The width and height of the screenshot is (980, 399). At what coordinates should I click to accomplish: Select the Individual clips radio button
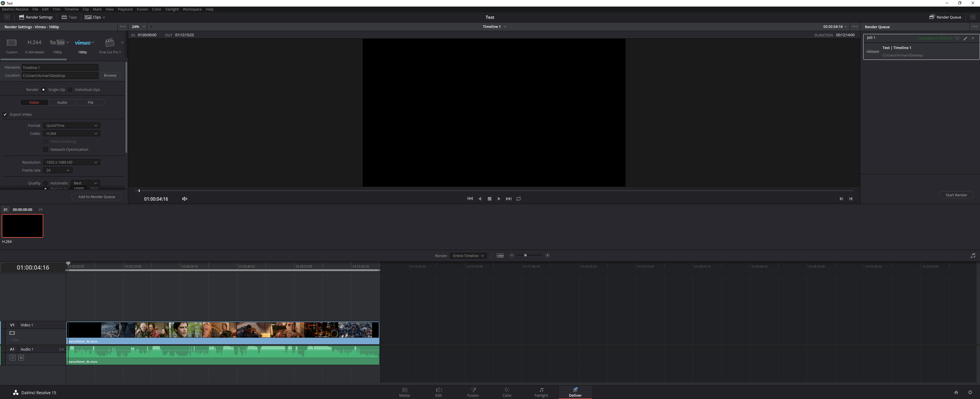70,90
